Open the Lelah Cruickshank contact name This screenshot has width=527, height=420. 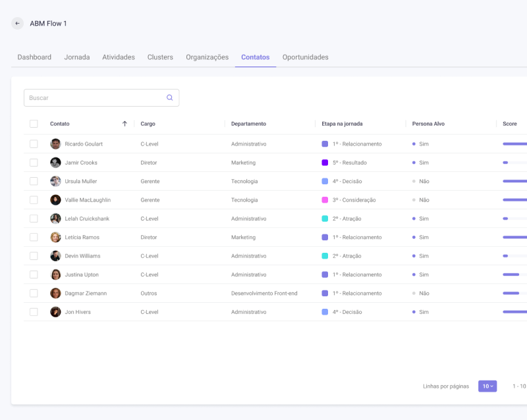point(87,219)
